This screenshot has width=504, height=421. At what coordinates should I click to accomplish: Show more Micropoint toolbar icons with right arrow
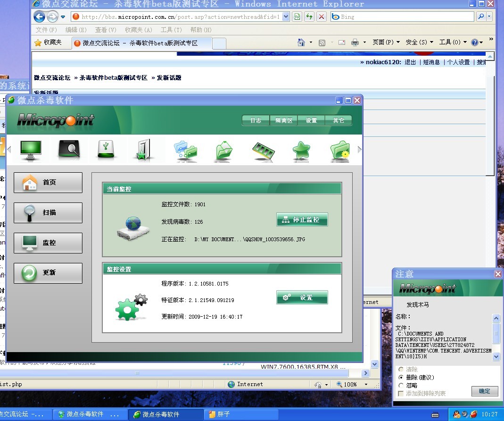(359, 149)
